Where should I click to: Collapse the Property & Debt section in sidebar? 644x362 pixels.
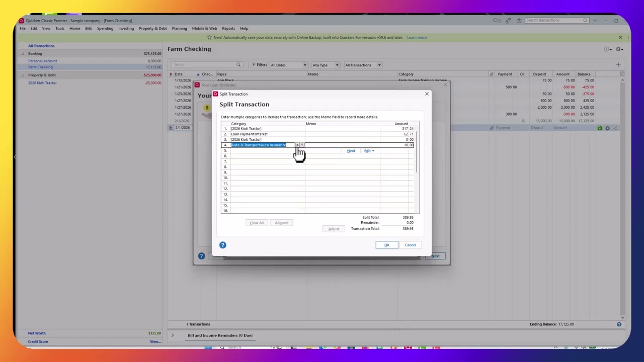click(x=23, y=75)
